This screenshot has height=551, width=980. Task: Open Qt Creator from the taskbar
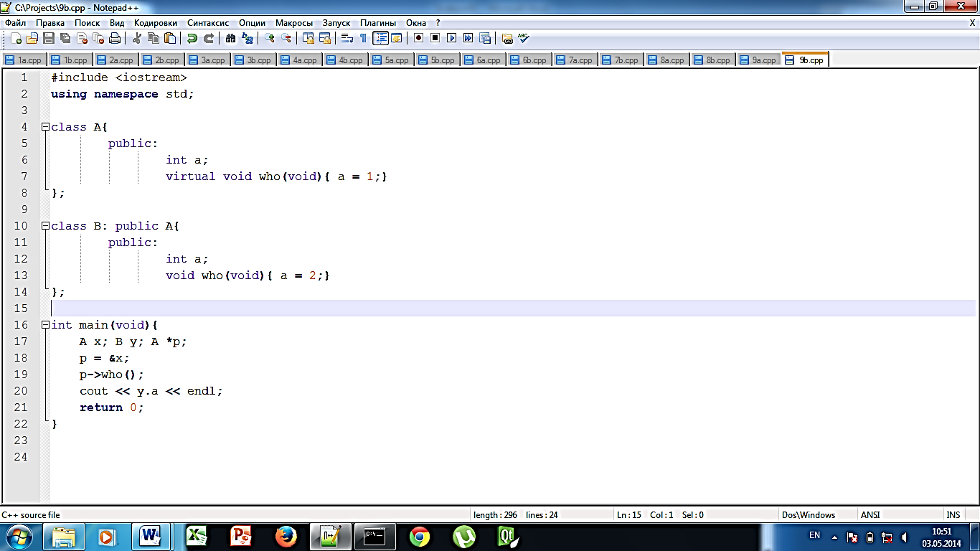509,536
